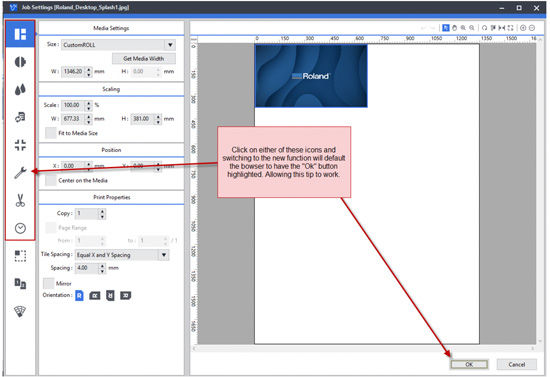The height and width of the screenshot is (377, 550).
Task: Maximize the Job Settings window
Action: tap(519, 8)
